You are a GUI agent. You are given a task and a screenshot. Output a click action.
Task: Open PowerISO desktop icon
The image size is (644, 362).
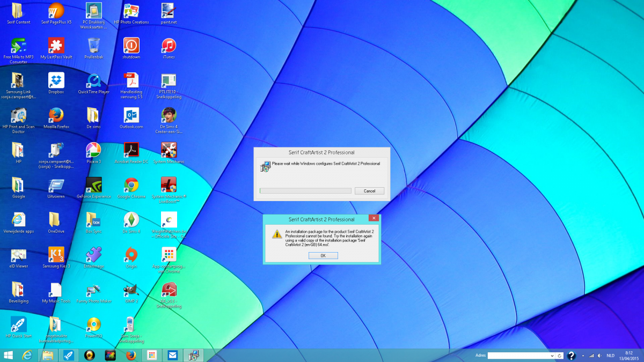(x=93, y=328)
